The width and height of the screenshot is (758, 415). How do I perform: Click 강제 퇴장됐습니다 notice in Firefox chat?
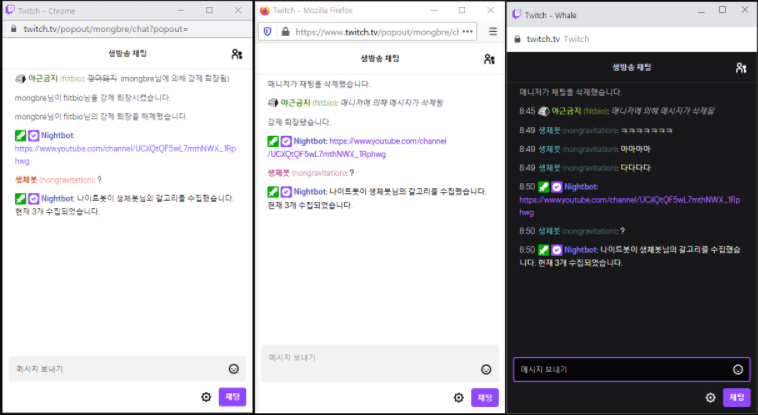(299, 122)
